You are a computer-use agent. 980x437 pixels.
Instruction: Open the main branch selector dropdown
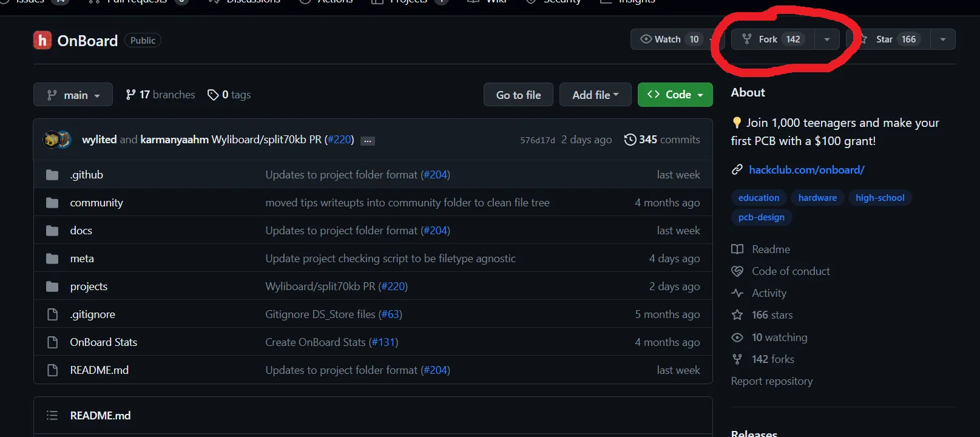(73, 95)
